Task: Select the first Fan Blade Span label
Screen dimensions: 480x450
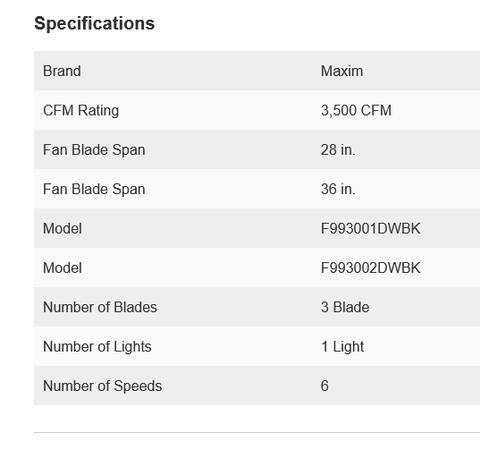Action: point(94,150)
